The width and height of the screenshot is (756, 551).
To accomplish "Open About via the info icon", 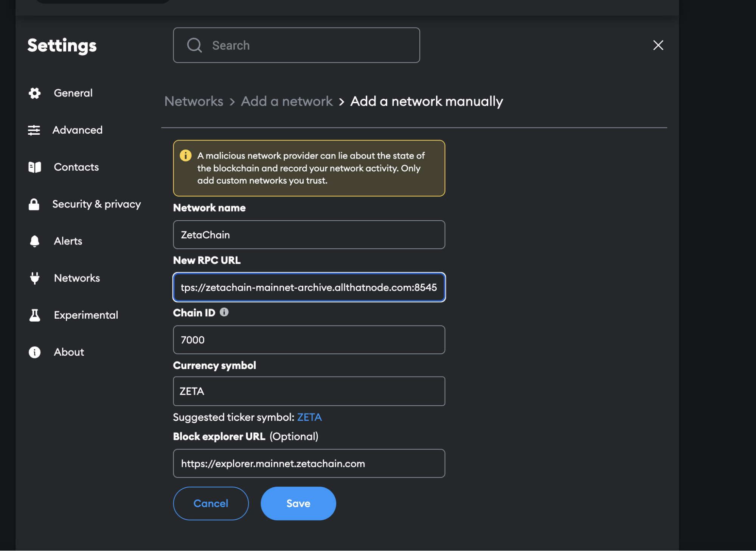I will click(34, 352).
